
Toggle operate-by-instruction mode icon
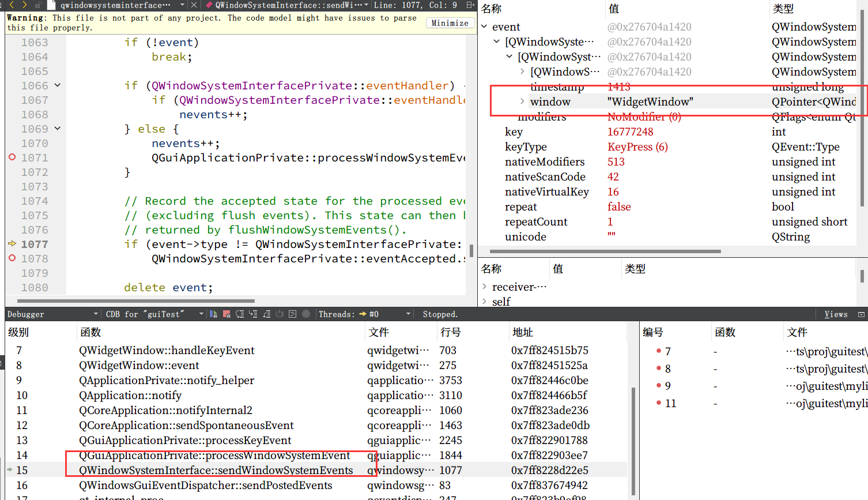293,314
